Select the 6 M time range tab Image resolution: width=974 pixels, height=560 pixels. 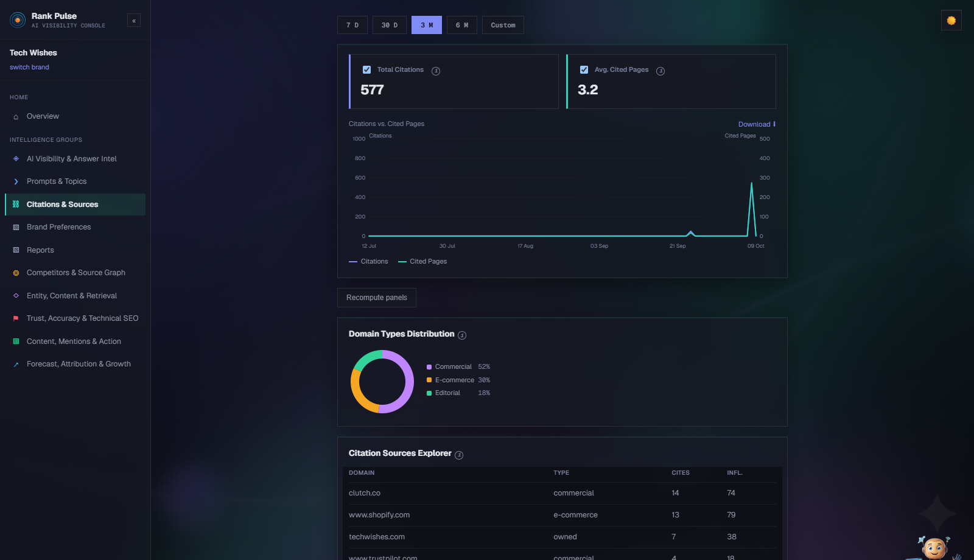click(x=462, y=25)
